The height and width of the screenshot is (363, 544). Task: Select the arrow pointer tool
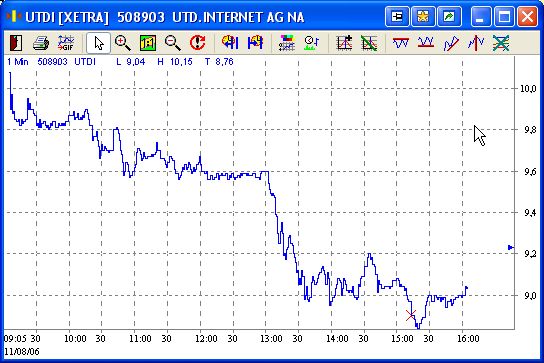point(99,43)
